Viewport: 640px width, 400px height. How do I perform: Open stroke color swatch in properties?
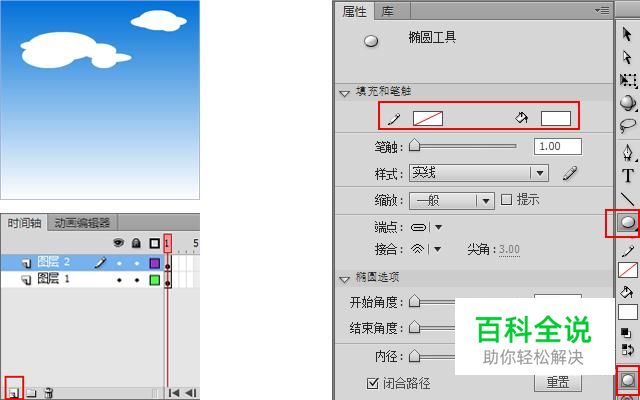point(428,118)
